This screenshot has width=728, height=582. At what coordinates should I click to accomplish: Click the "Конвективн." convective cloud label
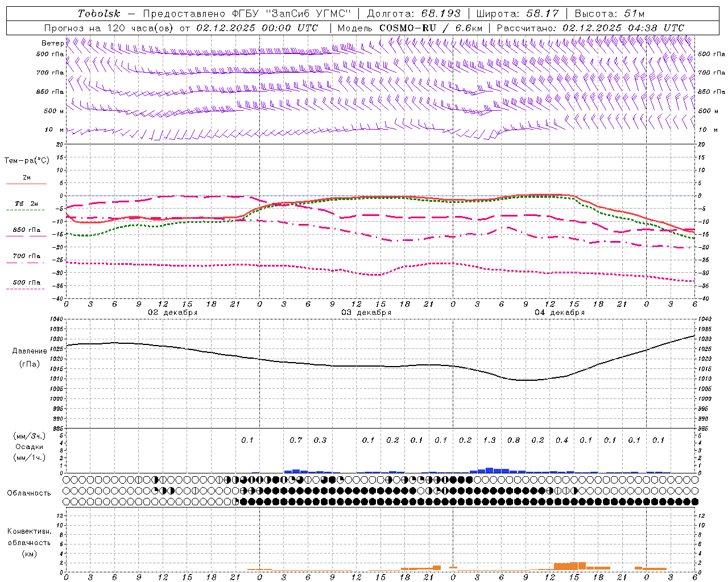pos(29,531)
